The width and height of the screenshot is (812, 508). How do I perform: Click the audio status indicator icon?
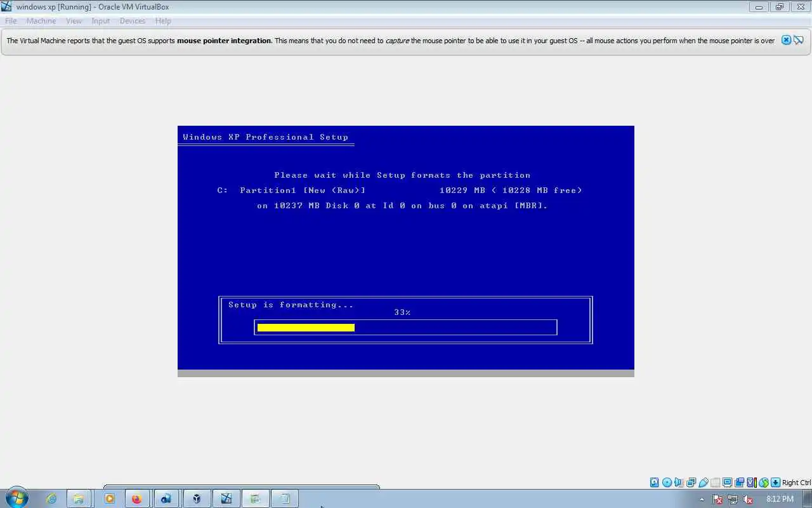(x=678, y=483)
